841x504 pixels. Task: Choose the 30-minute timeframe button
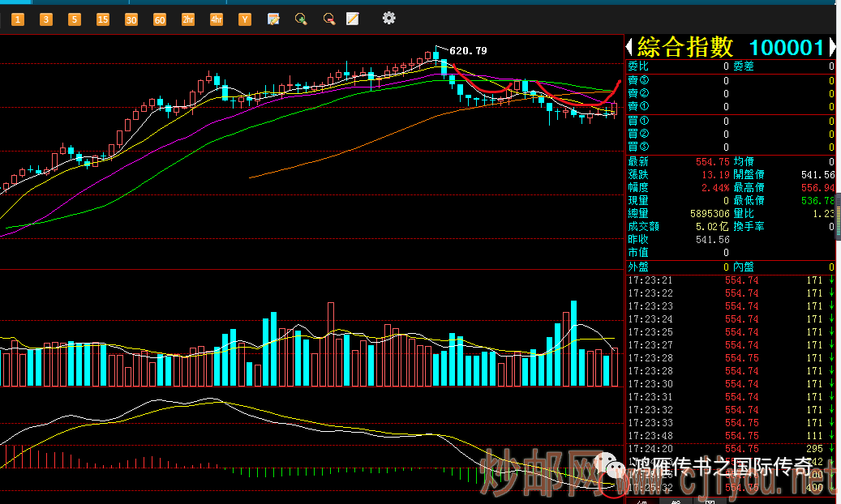point(131,19)
